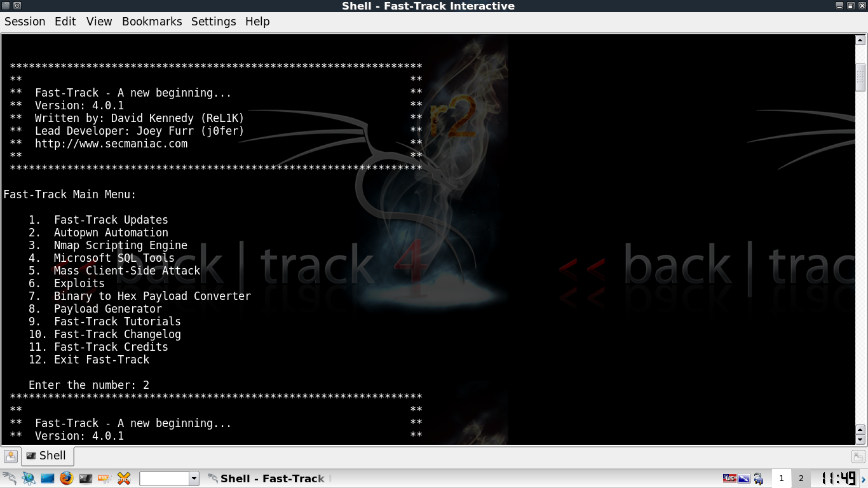The image size is (868, 488).
Task: Click the network plug tray icon
Action: click(759, 478)
